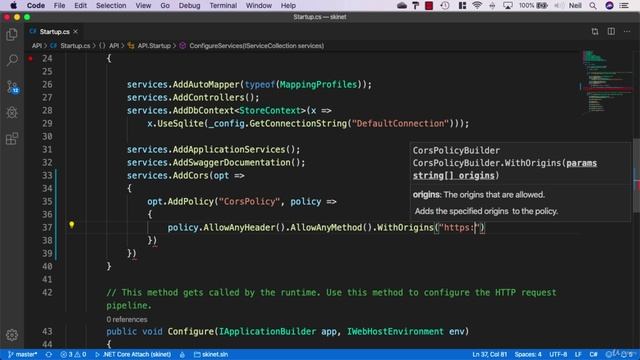
Task: Open the Apple menu
Action: (13, 5)
